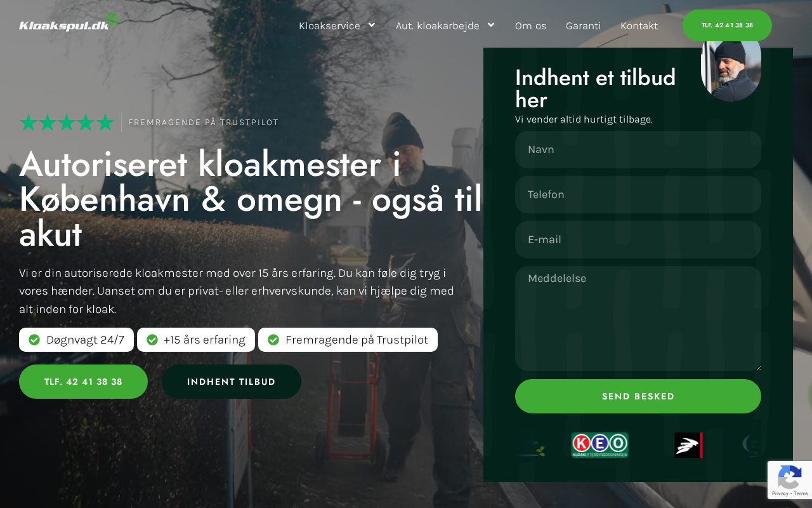The width and height of the screenshot is (812, 508).
Task: Click the black and red eagle logo
Action: pos(688,445)
